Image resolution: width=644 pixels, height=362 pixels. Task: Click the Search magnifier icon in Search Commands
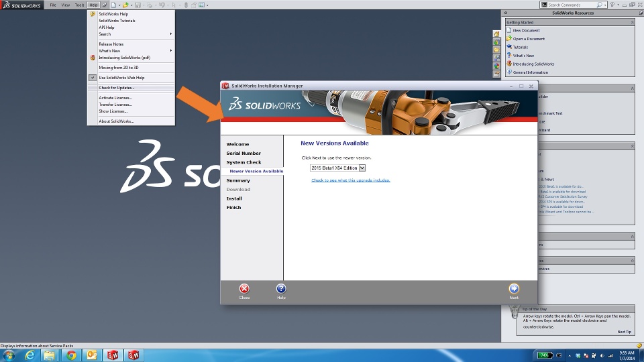pyautogui.click(x=599, y=5)
